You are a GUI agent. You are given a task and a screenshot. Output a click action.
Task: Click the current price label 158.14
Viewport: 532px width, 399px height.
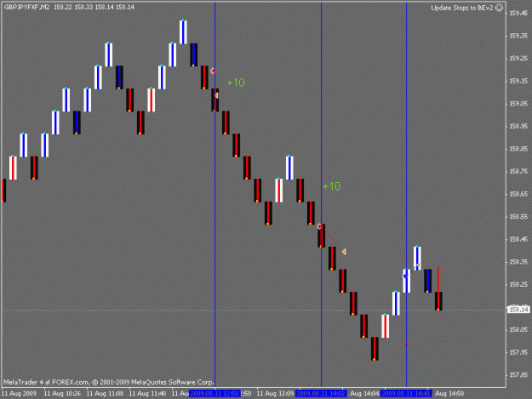tap(518, 310)
